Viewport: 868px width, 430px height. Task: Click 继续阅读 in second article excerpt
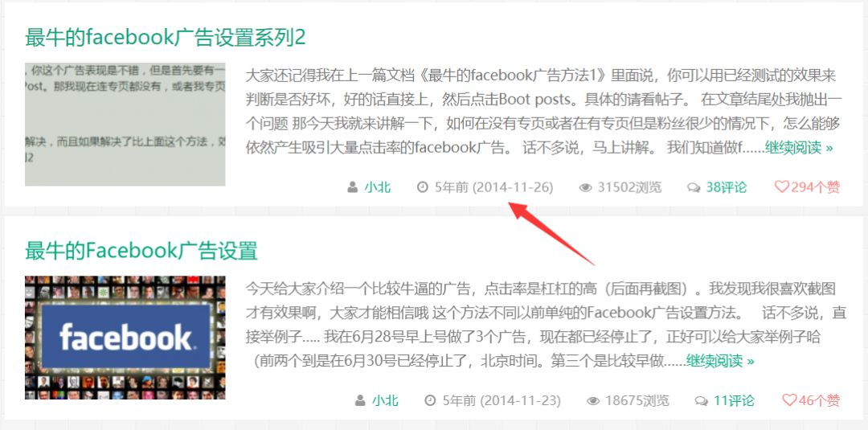(720, 362)
